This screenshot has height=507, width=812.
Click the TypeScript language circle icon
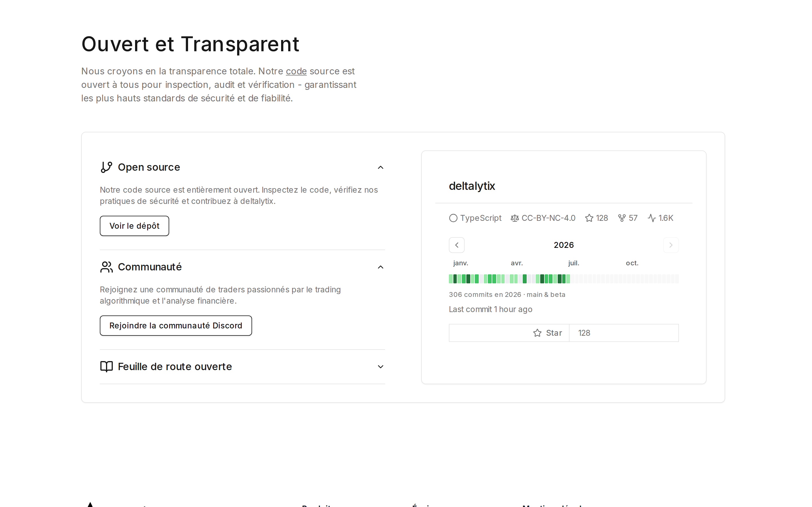[453, 218]
